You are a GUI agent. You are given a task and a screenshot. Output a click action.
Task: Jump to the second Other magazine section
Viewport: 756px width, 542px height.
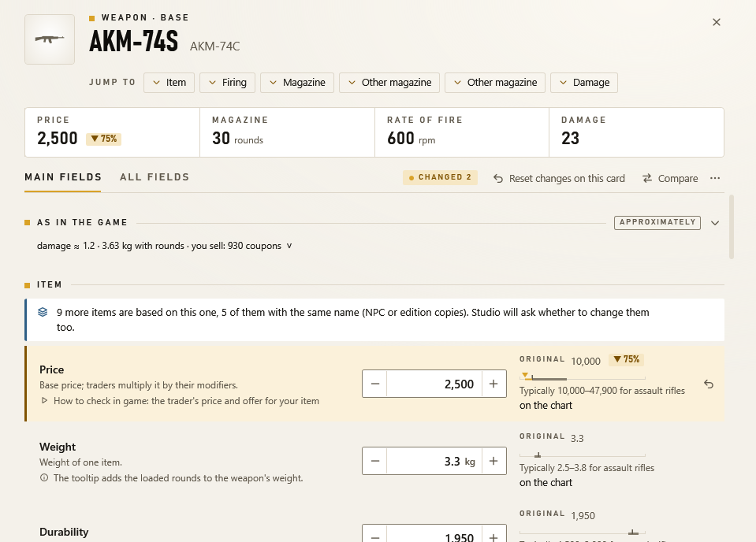495,83
